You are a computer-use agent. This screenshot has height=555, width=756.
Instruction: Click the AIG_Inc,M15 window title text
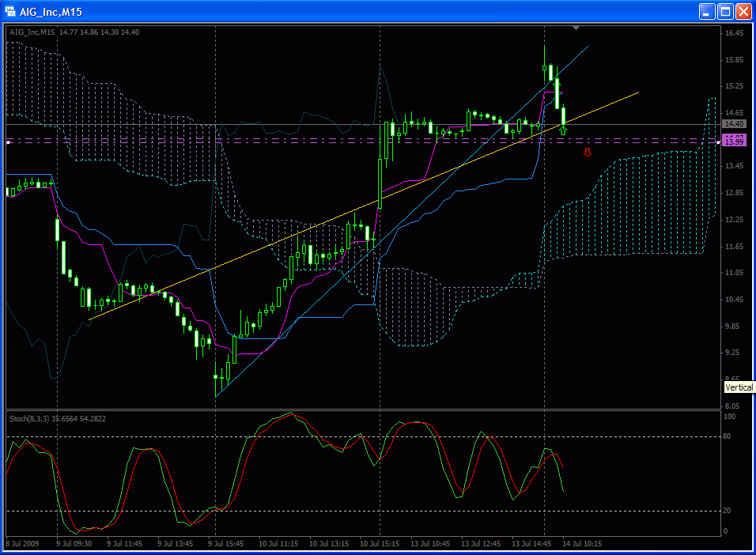(x=51, y=12)
